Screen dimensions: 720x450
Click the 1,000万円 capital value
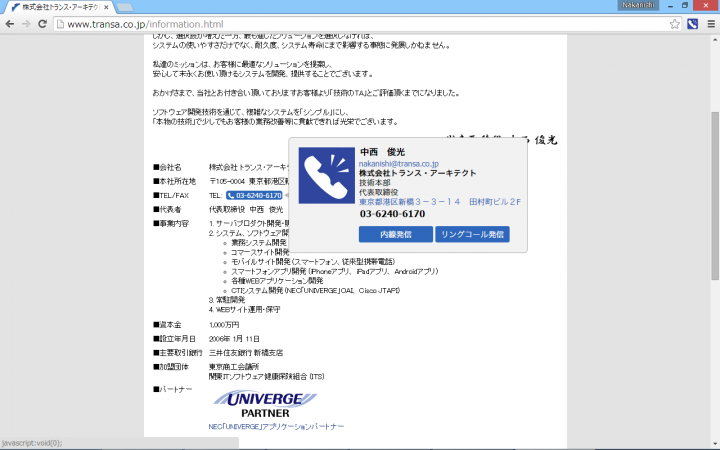coord(224,325)
